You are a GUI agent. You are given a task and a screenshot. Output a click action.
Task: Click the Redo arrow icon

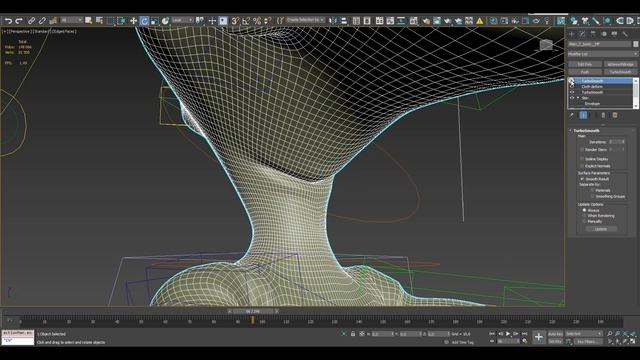pos(19,20)
